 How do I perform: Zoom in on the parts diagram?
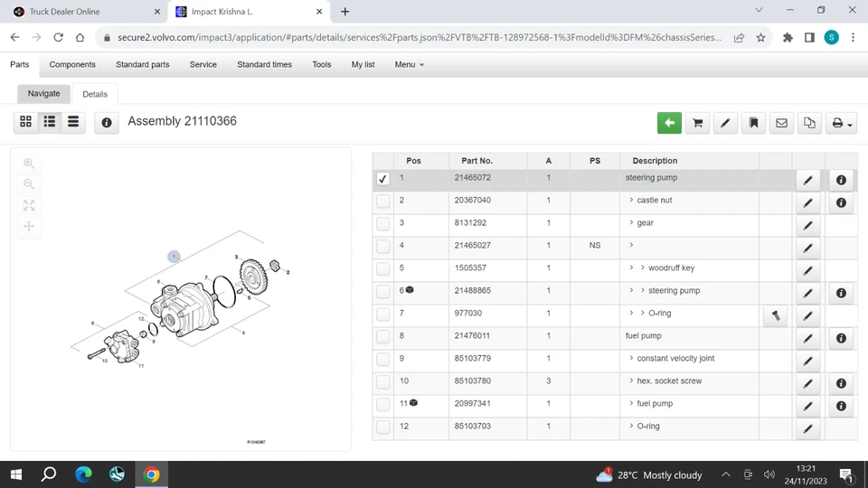(29, 164)
